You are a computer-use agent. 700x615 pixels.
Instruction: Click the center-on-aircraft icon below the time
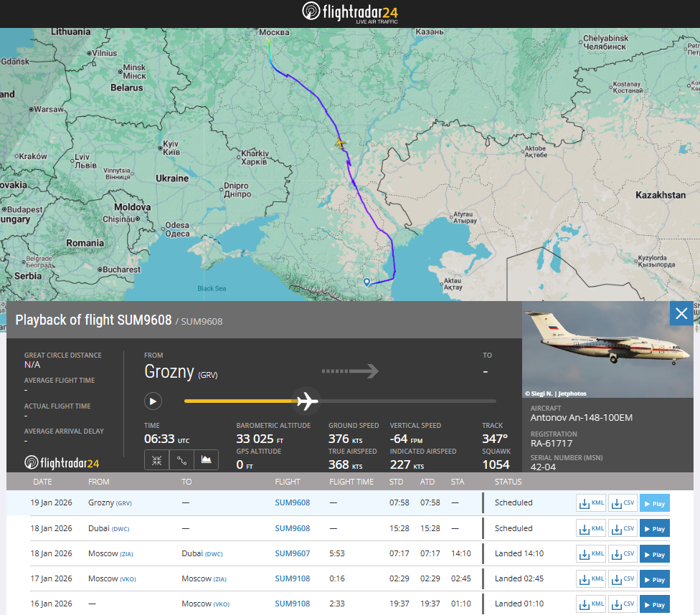[x=157, y=459]
